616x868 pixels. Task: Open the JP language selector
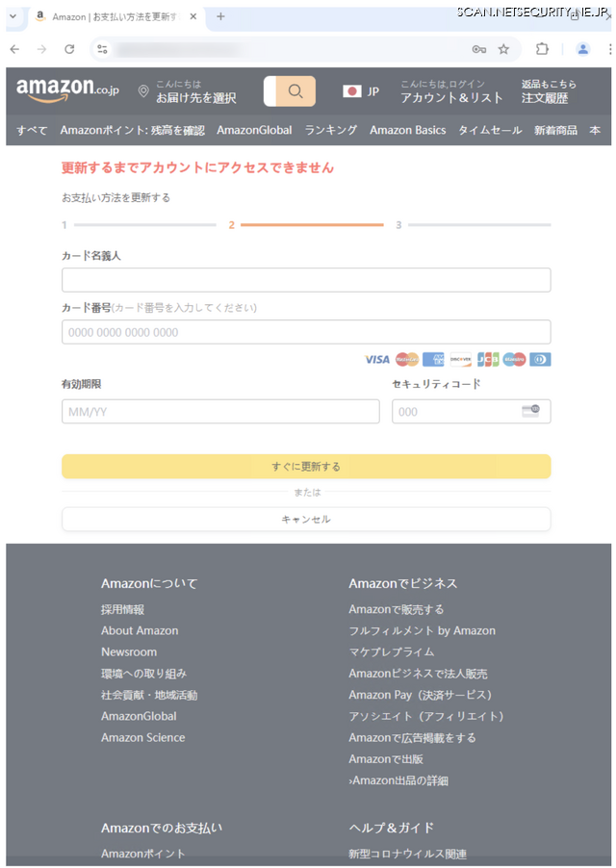click(361, 91)
